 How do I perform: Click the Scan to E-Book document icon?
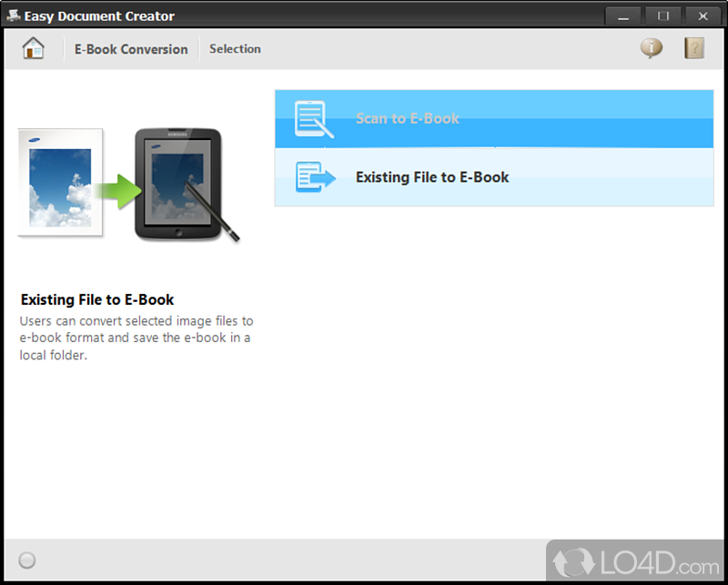click(x=314, y=119)
